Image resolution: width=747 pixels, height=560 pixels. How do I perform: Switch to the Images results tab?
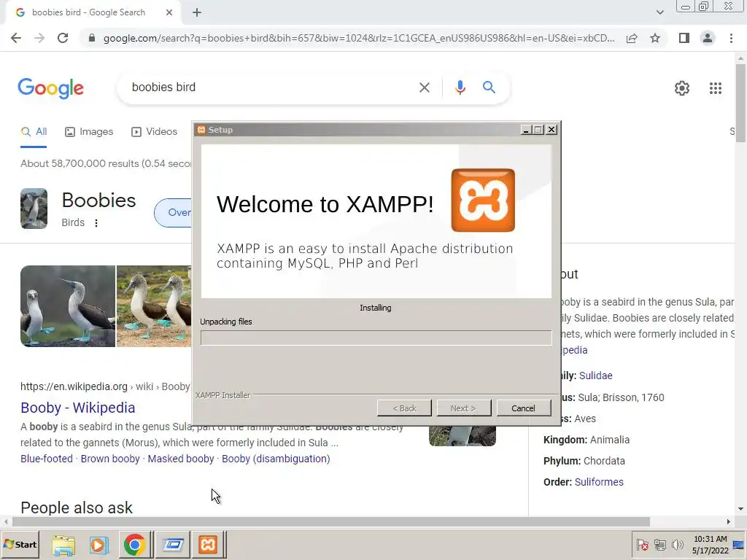(x=89, y=132)
